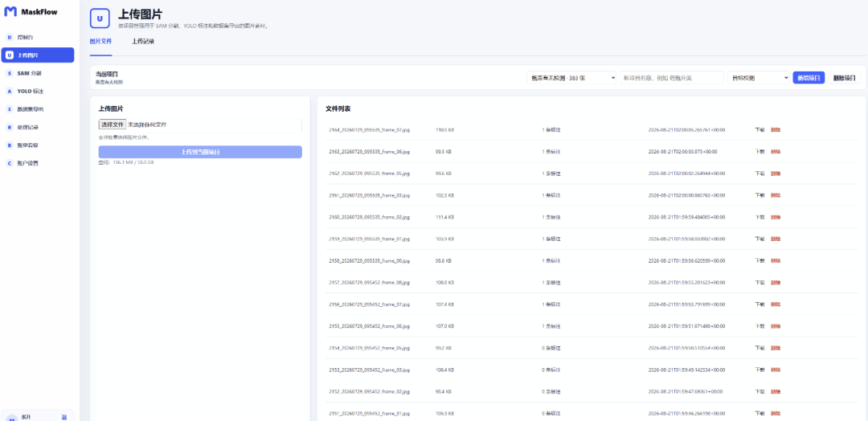Viewport: 868px width, 421px height.
Task: Click the 新增项目 button
Action: (809, 78)
